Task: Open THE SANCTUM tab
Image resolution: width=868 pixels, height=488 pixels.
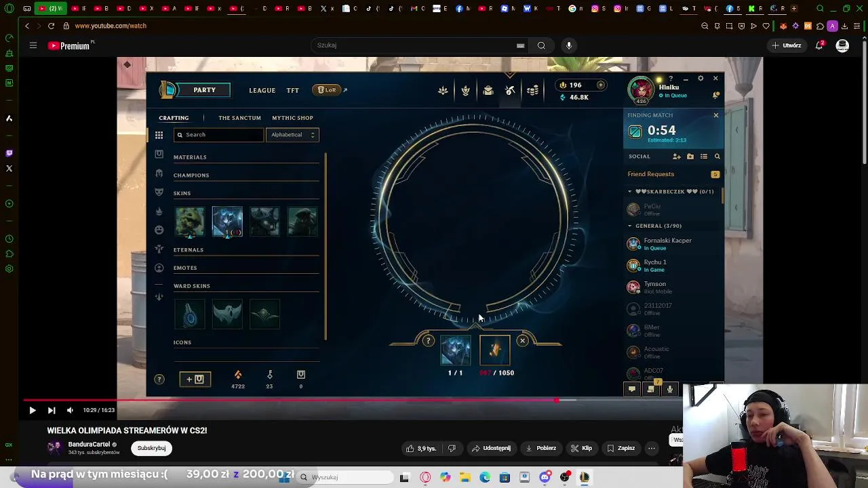Action: tap(239, 118)
